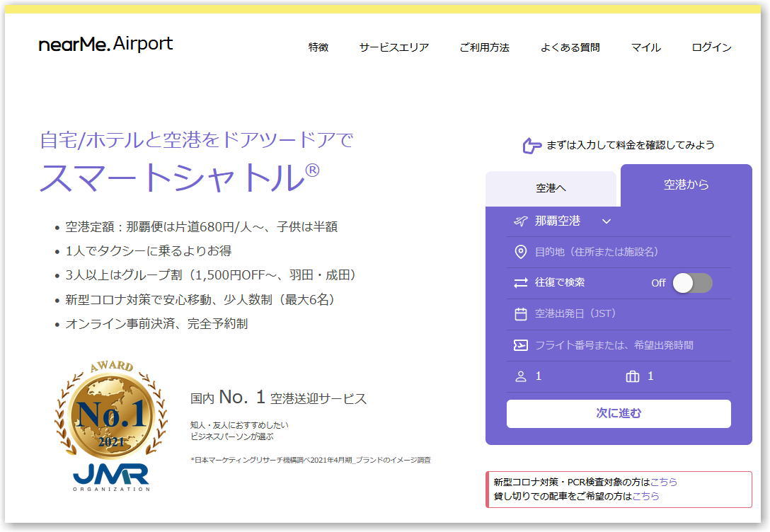770x532 pixels.
Task: Click the フライト番号 flight number field
Action: [619, 345]
